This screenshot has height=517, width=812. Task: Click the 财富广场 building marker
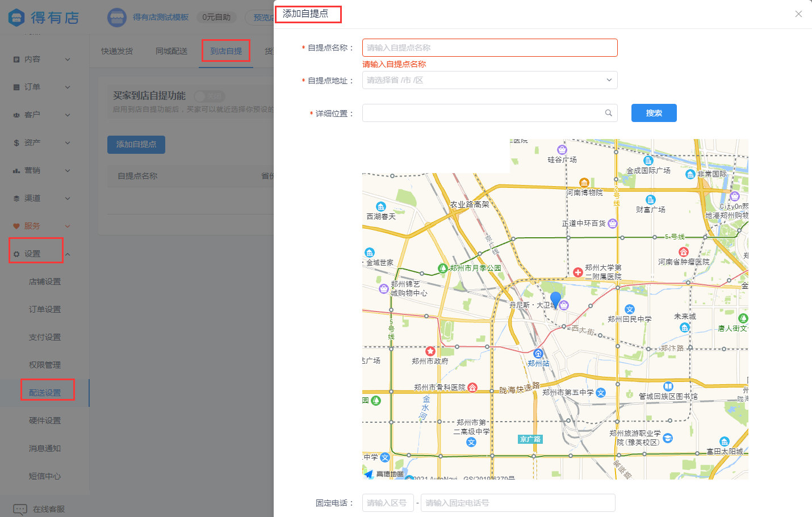pyautogui.click(x=651, y=200)
